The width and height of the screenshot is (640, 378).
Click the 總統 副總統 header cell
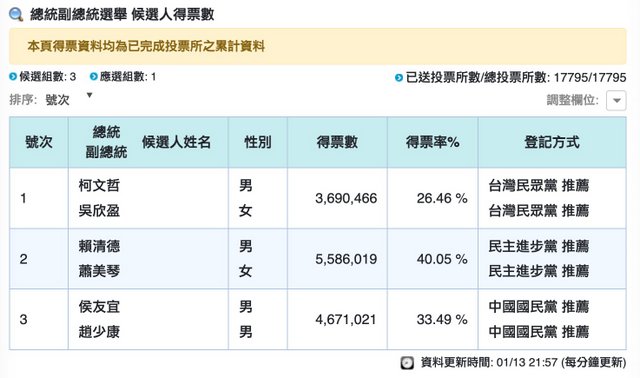pyautogui.click(x=106, y=142)
